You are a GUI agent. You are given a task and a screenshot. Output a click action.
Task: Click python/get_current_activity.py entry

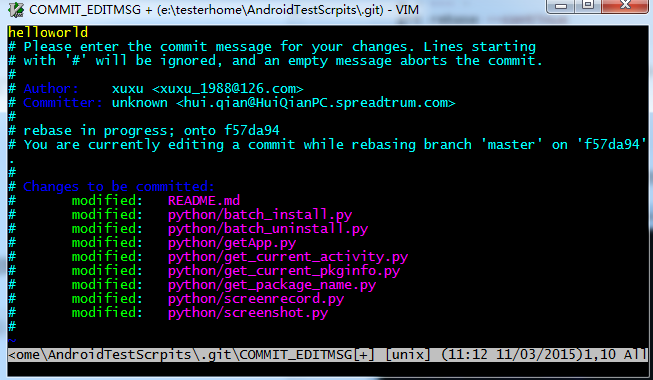[288, 257]
